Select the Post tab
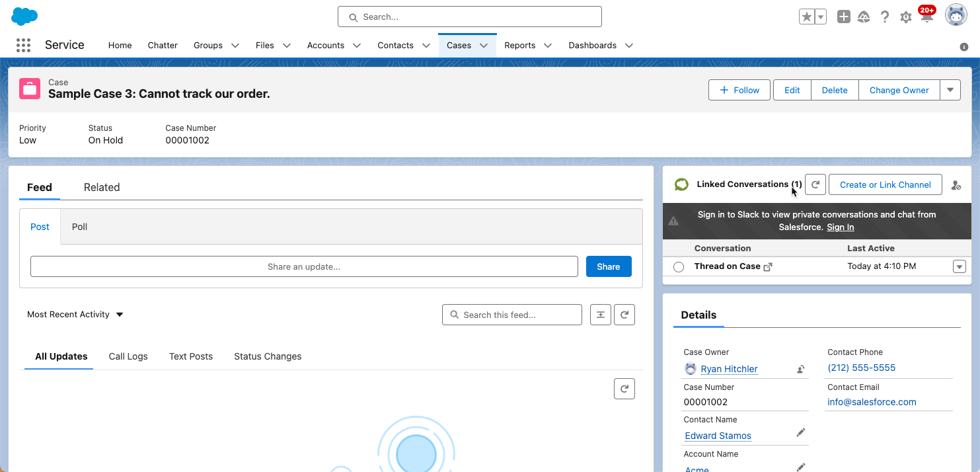This screenshot has width=980, height=472. [40, 227]
